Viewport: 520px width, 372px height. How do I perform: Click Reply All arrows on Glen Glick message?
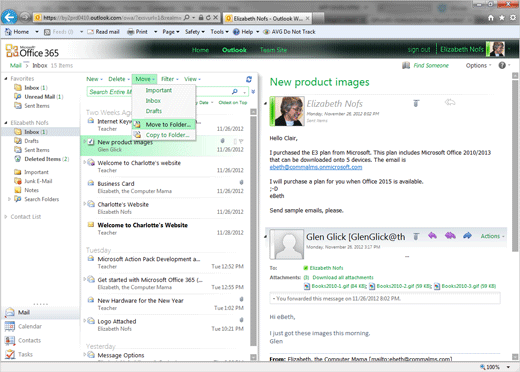[x=450, y=236]
